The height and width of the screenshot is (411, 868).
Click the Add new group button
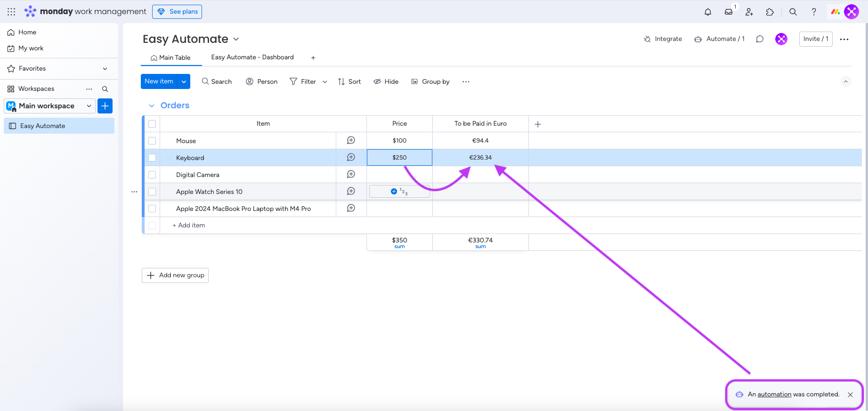pos(175,275)
